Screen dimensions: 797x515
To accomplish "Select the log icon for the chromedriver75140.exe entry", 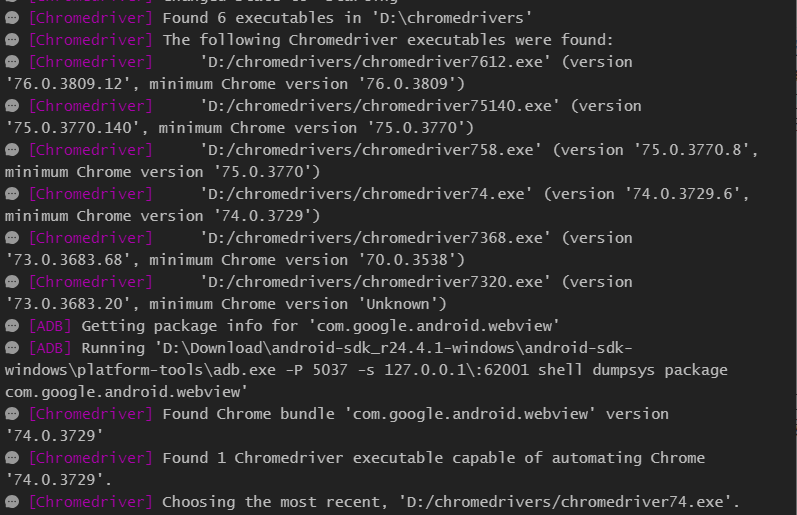I will click(12, 106).
